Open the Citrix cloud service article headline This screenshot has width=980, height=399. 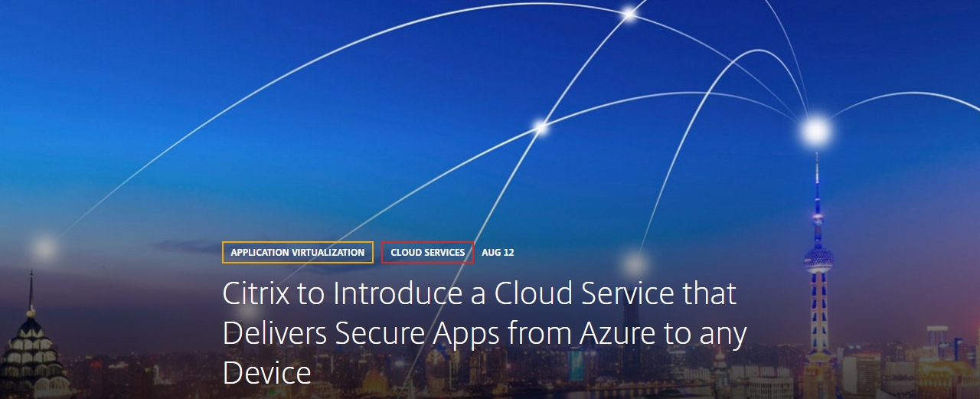[x=485, y=333]
